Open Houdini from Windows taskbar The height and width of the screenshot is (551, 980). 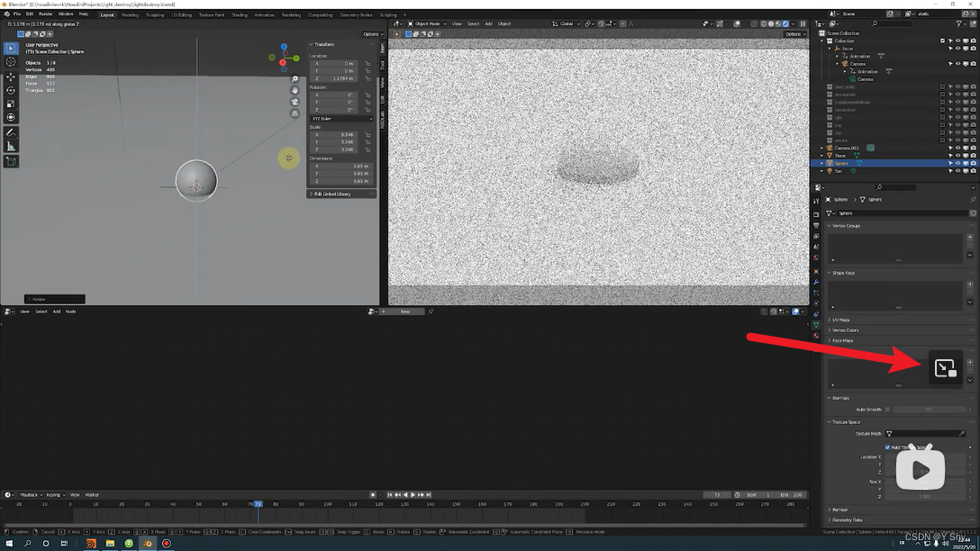[91, 544]
